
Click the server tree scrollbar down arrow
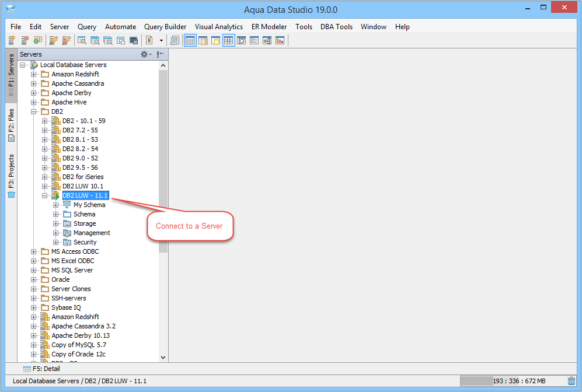[x=163, y=358]
